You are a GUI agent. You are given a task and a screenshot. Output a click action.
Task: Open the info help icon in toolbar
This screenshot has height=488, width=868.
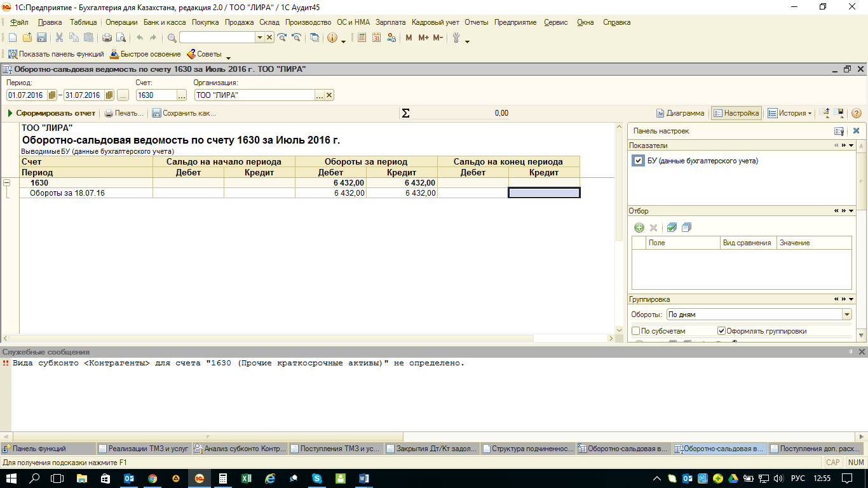[332, 37]
